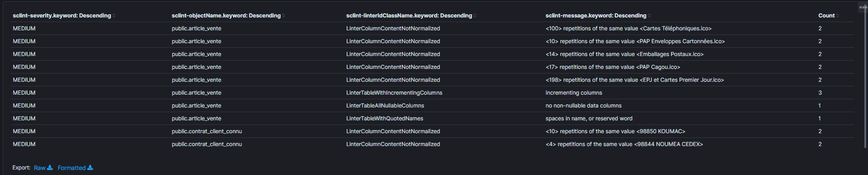Image resolution: width=868 pixels, height=175 pixels.
Task: Open panel options three-dot menu
Action: (863, 7)
